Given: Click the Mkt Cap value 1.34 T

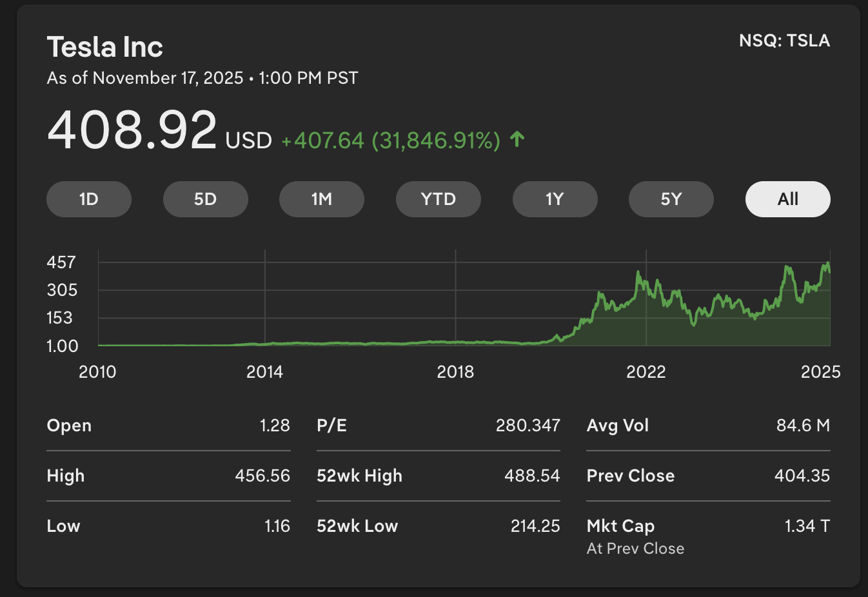Looking at the screenshot, I should pyautogui.click(x=807, y=526).
